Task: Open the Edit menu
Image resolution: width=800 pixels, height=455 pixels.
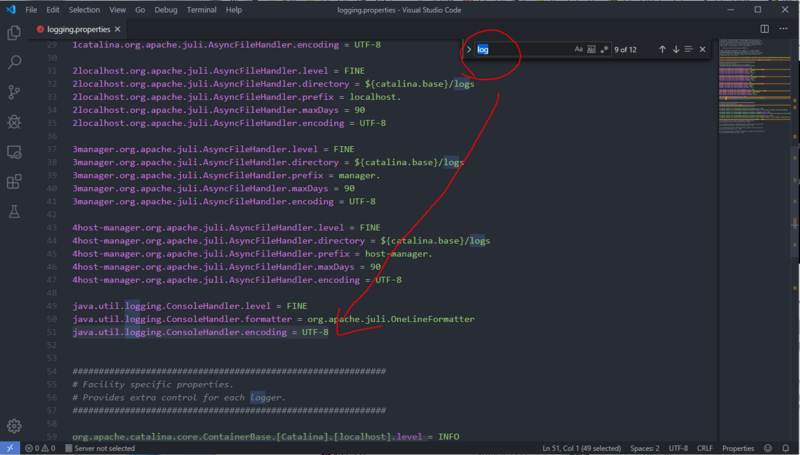Action: tap(53, 10)
